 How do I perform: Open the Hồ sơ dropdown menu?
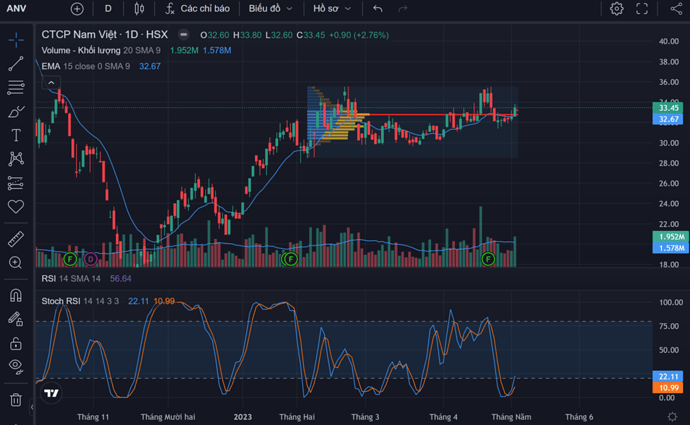[332, 8]
